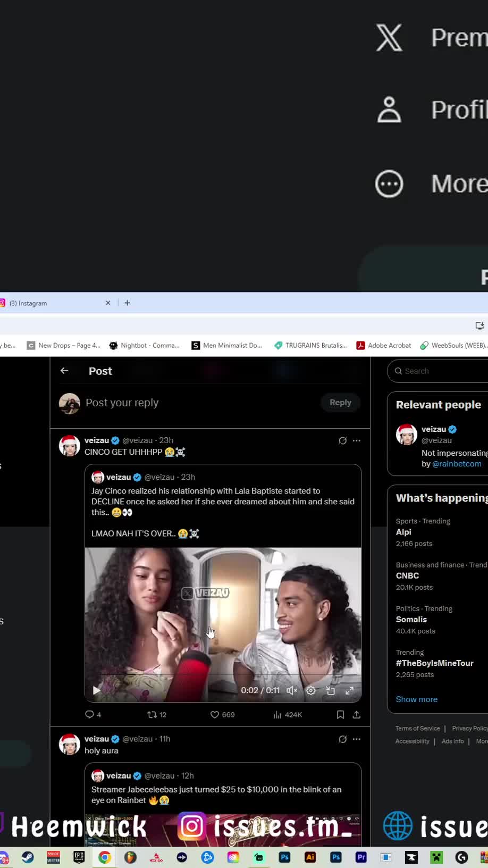This screenshot has width=488, height=868.
Task: Switch to Google Chrome in the taskbar
Action: click(105, 857)
